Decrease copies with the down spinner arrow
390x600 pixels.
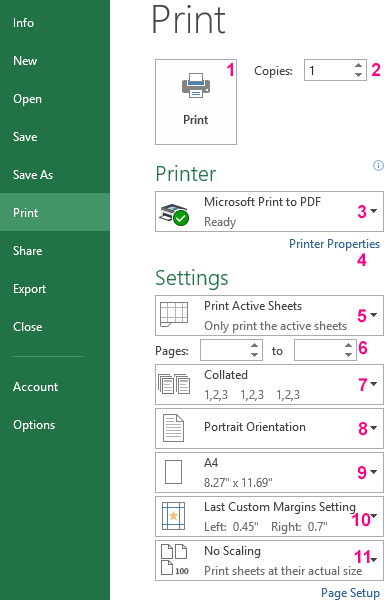click(358, 75)
